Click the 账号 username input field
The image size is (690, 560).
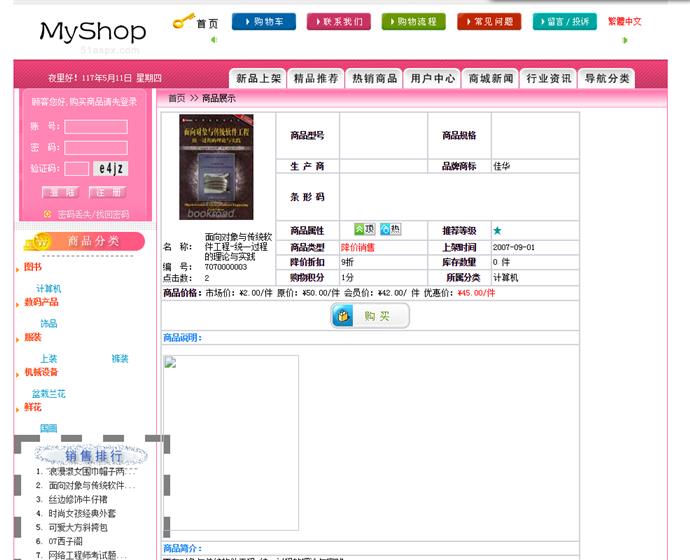[95, 127]
